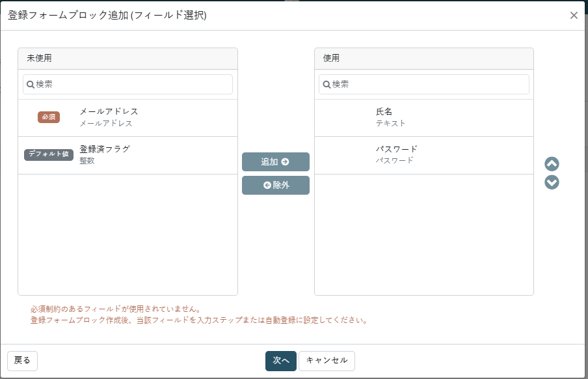Click the search field in 未使用 panel
Image resolution: width=588 pixels, height=379 pixels.
pos(127,85)
